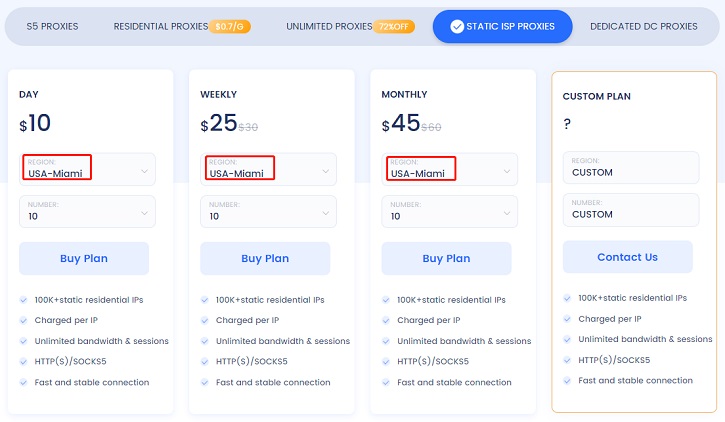Click Day plan's Fast and stable connection check icon
The width and height of the screenshot is (725, 422).
click(24, 382)
